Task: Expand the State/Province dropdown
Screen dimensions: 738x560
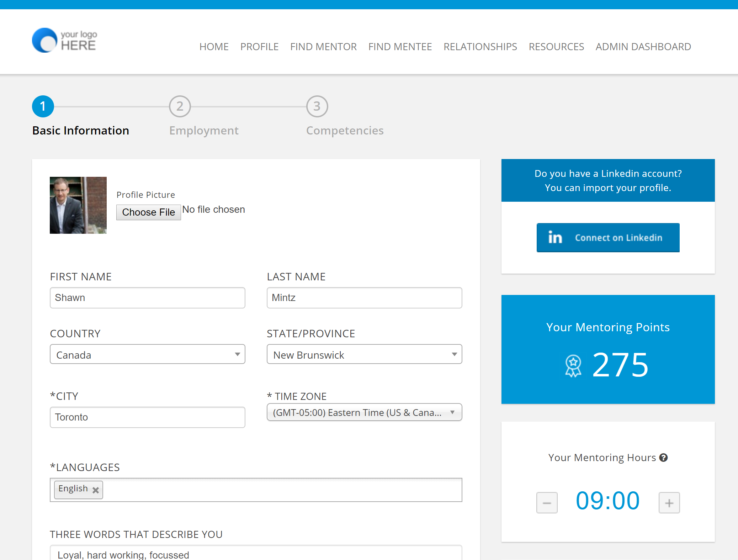Action: pos(364,354)
